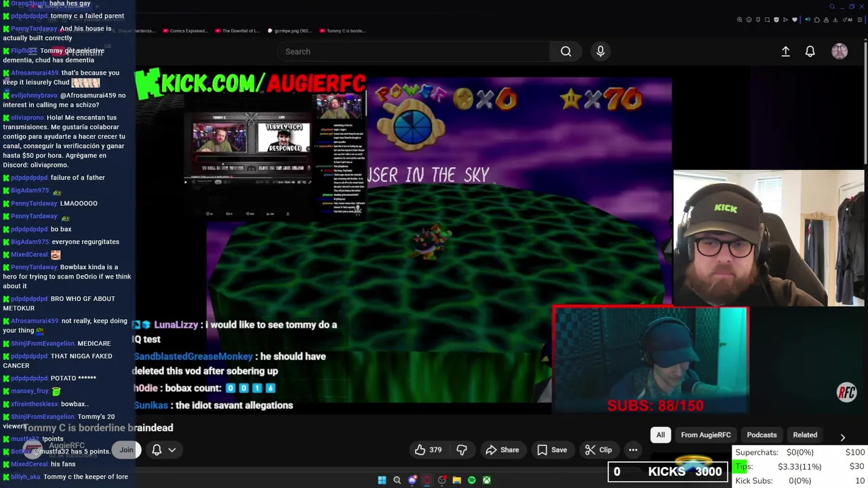
Task: Open File Explorer from the taskbar
Action: (x=456, y=481)
